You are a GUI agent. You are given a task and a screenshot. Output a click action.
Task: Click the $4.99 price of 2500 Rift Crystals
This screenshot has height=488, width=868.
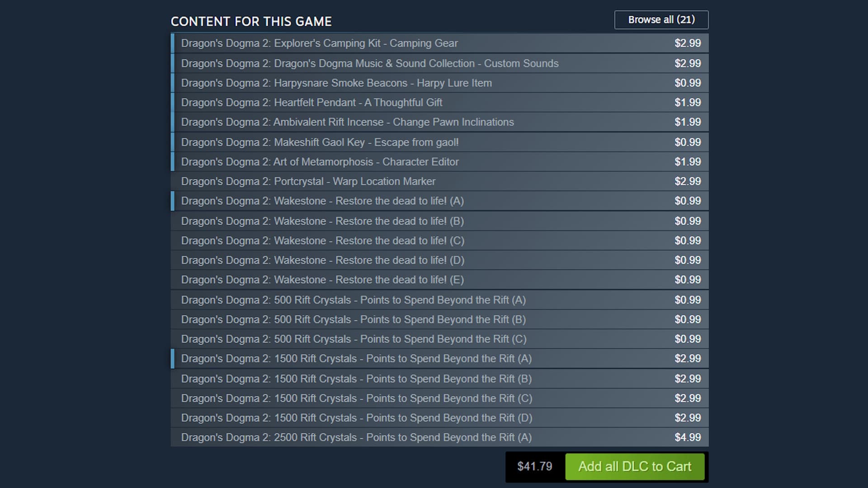pos(687,437)
